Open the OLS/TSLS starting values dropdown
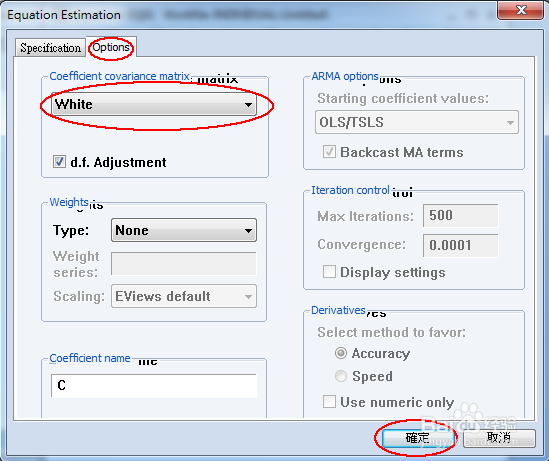Image resolution: width=549 pixels, height=461 pixels. pos(417,122)
